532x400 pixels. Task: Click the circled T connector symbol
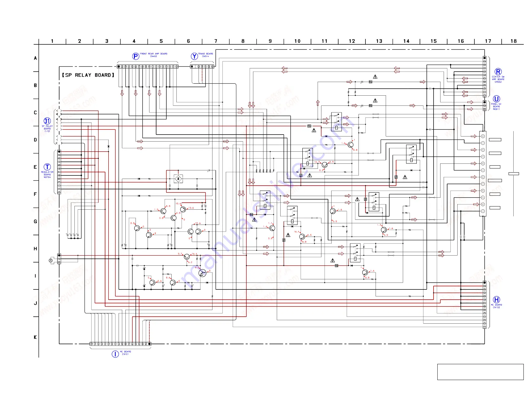pyautogui.click(x=47, y=167)
